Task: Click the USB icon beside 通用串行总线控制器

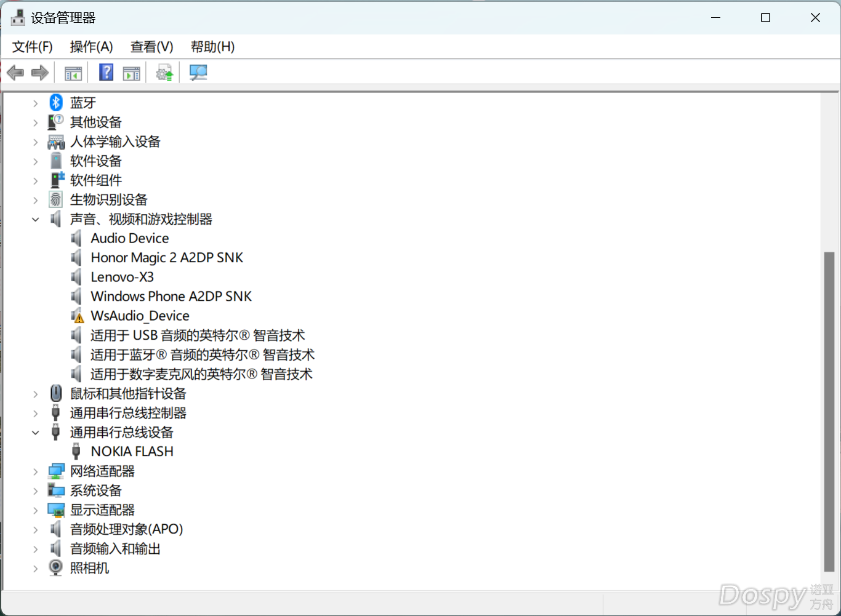Action: (56, 413)
